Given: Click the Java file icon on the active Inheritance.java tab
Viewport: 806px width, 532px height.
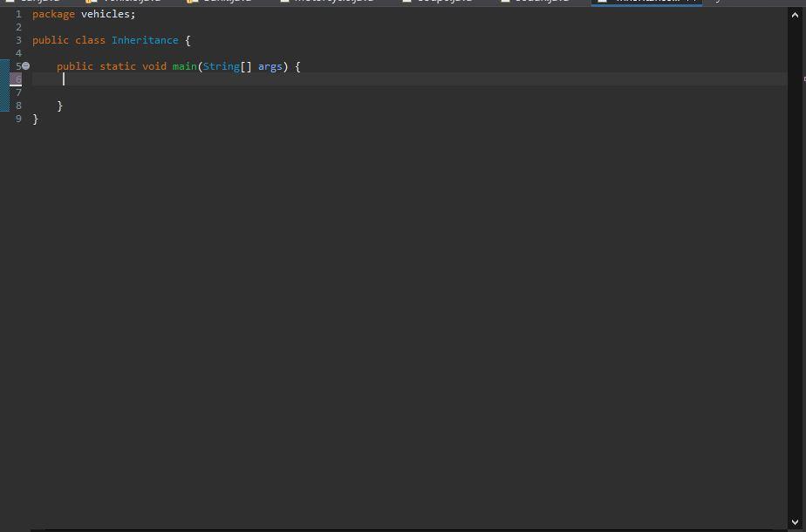Looking at the screenshot, I should point(602,2).
